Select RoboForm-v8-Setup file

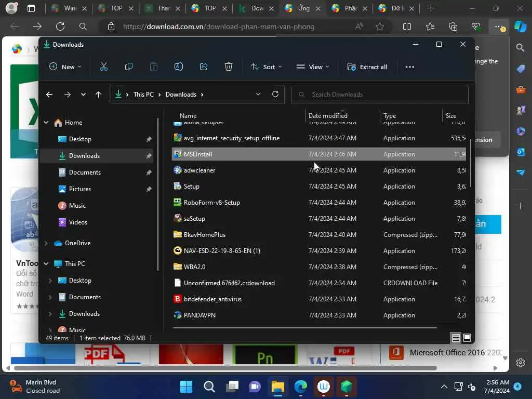319,203
